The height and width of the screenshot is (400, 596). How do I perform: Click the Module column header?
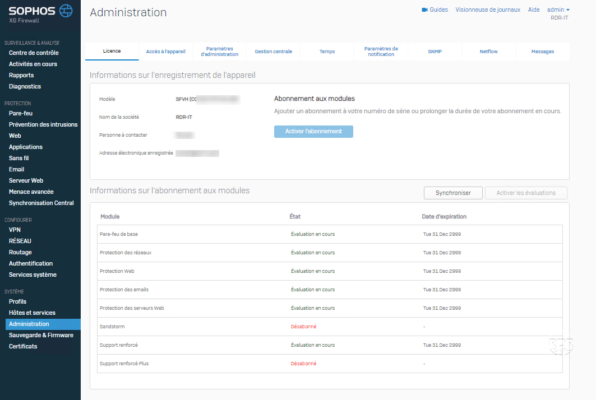(110, 216)
